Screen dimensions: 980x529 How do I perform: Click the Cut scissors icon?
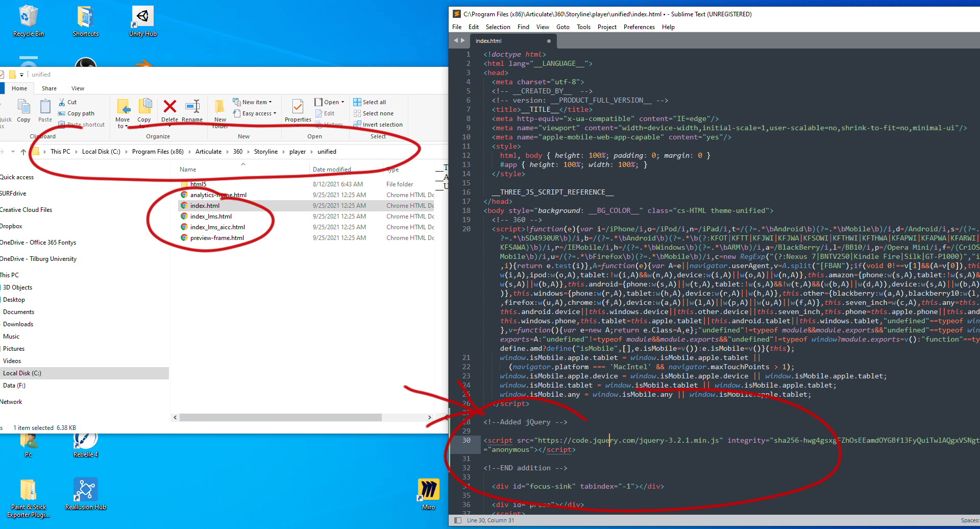pyautogui.click(x=62, y=102)
